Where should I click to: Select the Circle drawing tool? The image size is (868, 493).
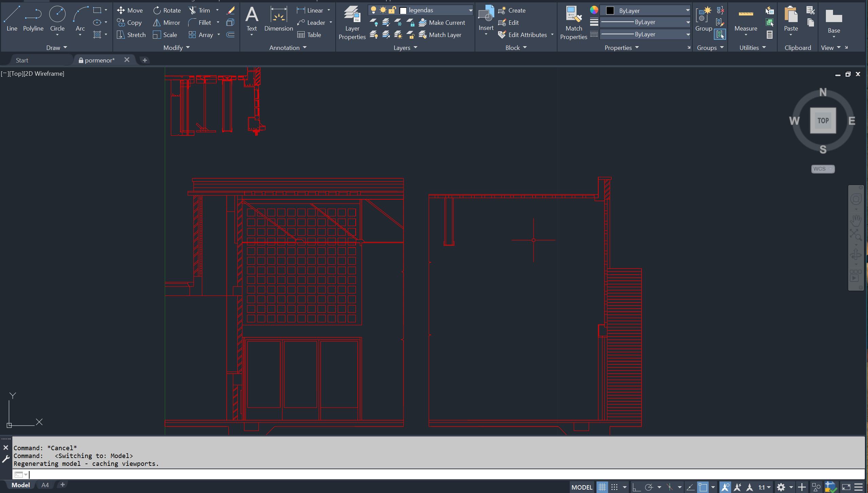click(57, 20)
